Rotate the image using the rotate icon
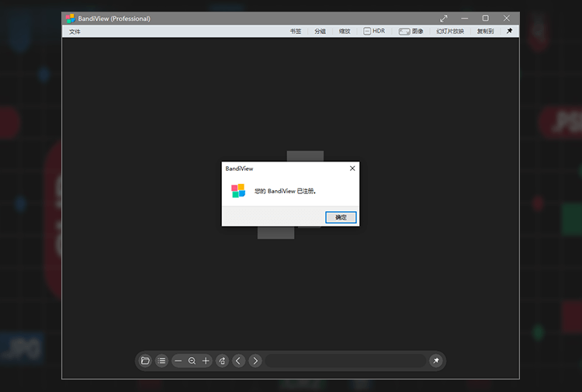This screenshot has width=582, height=392. [222, 361]
